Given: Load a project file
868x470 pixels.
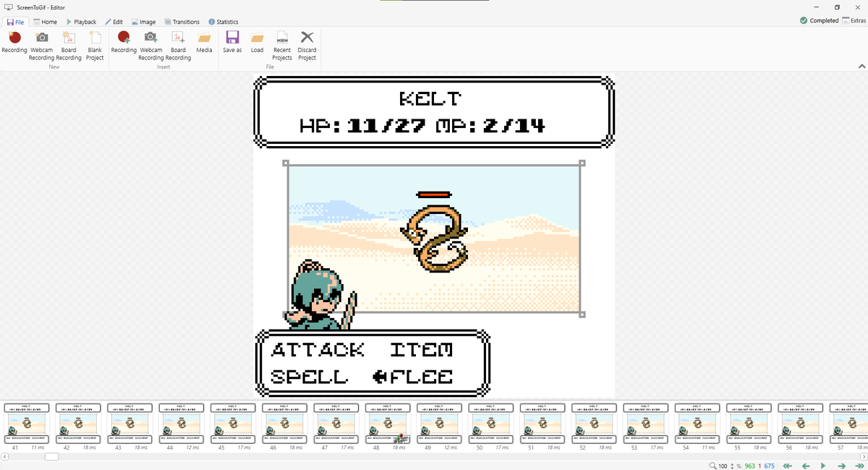Looking at the screenshot, I should [x=257, y=42].
